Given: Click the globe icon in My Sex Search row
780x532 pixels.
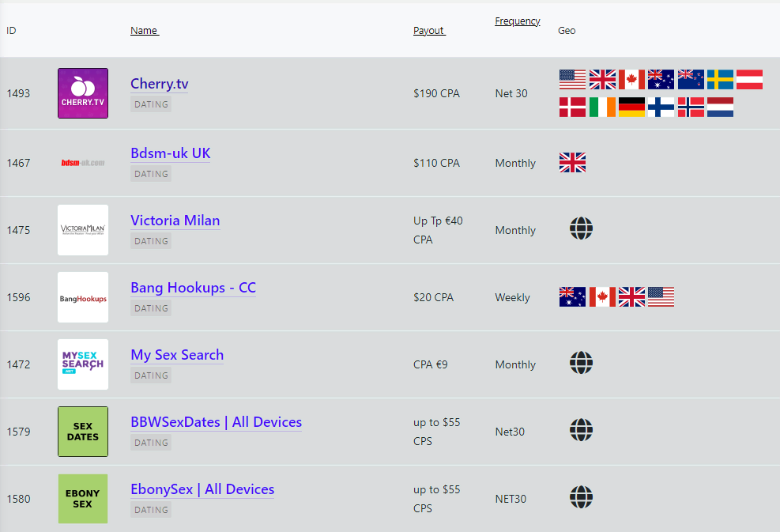Looking at the screenshot, I should [581, 364].
